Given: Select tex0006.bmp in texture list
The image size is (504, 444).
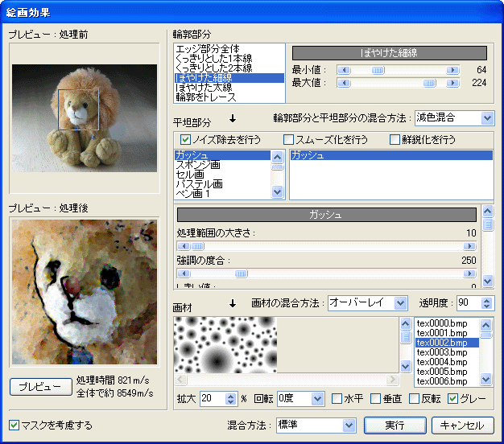Looking at the screenshot, I should (x=447, y=381).
